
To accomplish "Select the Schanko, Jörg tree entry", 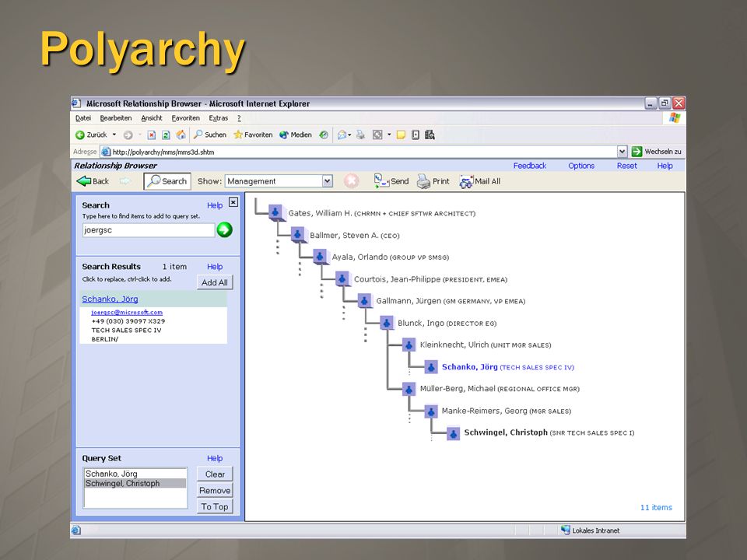I will [508, 367].
